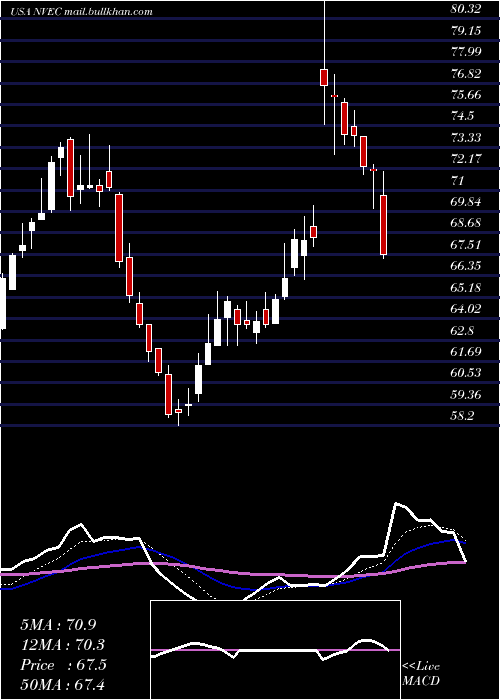The height and width of the screenshot is (700, 500).
Task: Click the 75.66 price axis label
Action: pos(466,95)
